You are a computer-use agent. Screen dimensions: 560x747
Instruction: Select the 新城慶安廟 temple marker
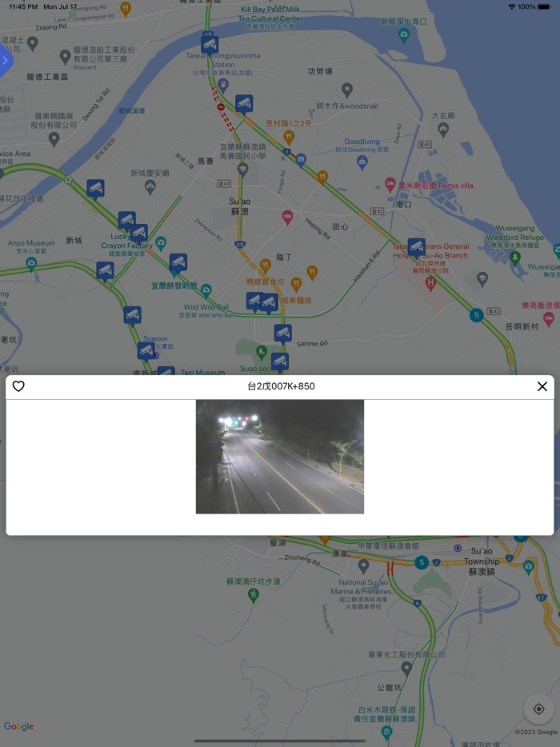[150, 187]
